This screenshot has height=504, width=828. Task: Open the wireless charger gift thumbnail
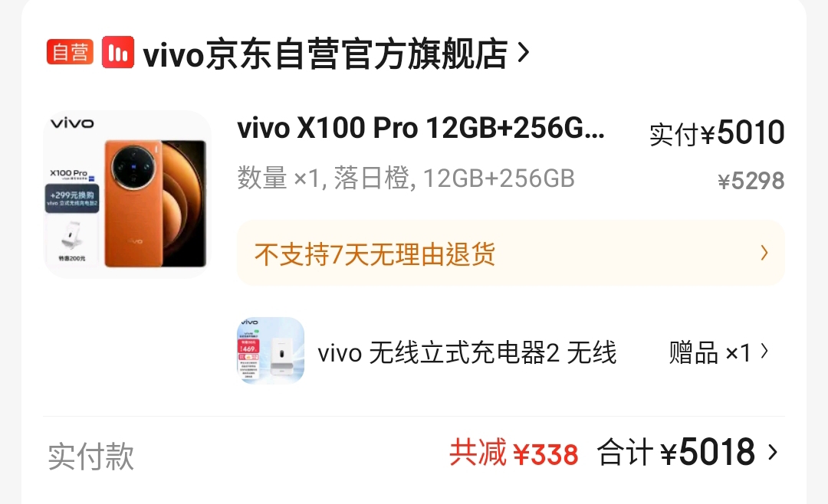click(x=271, y=350)
